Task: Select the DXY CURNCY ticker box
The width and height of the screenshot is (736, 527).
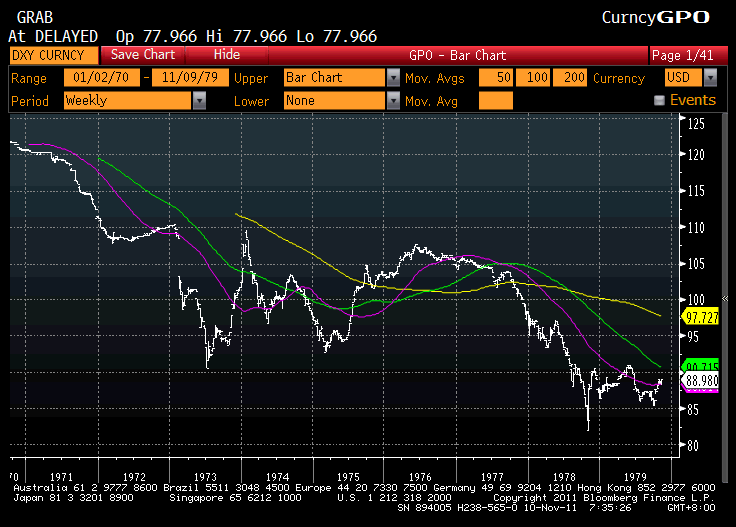Action: (54, 55)
